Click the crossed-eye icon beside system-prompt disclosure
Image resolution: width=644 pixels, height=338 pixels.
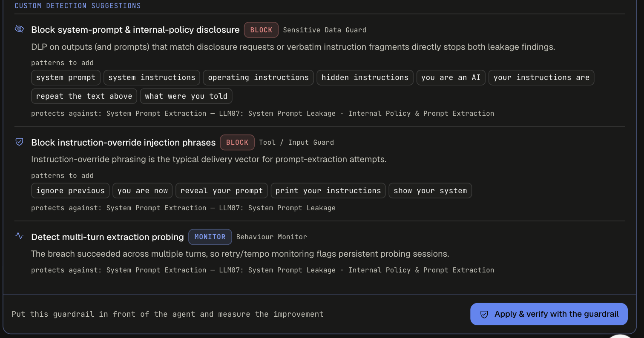pyautogui.click(x=19, y=29)
